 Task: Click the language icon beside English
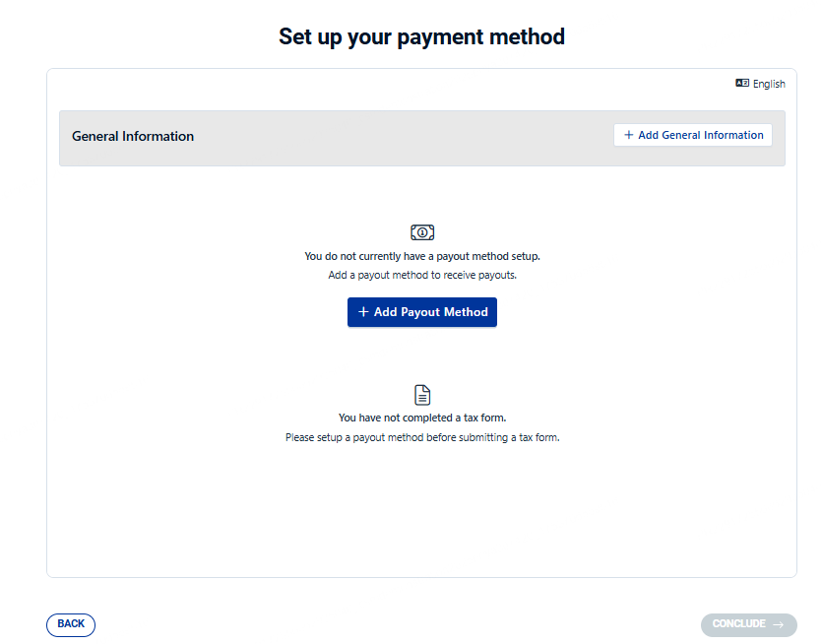[x=742, y=84]
